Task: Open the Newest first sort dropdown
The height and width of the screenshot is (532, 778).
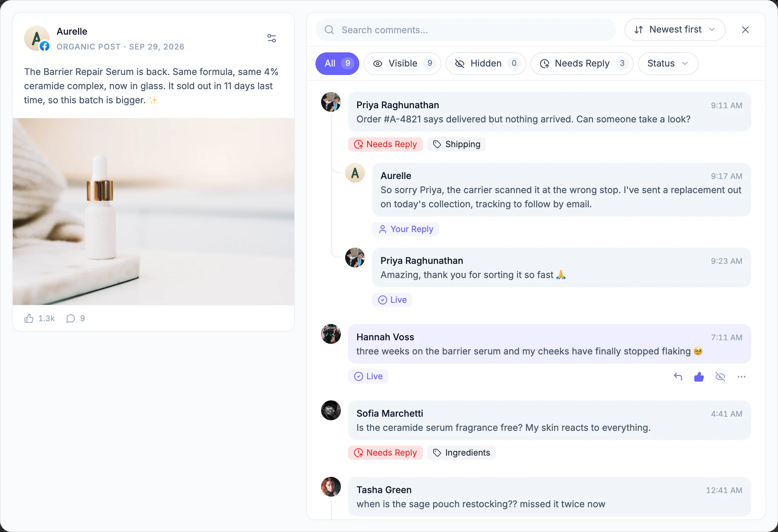Action: [x=675, y=30]
